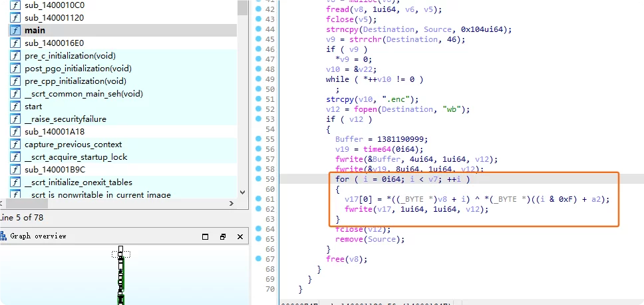Click the icon beside capture_previous_context

15,145
